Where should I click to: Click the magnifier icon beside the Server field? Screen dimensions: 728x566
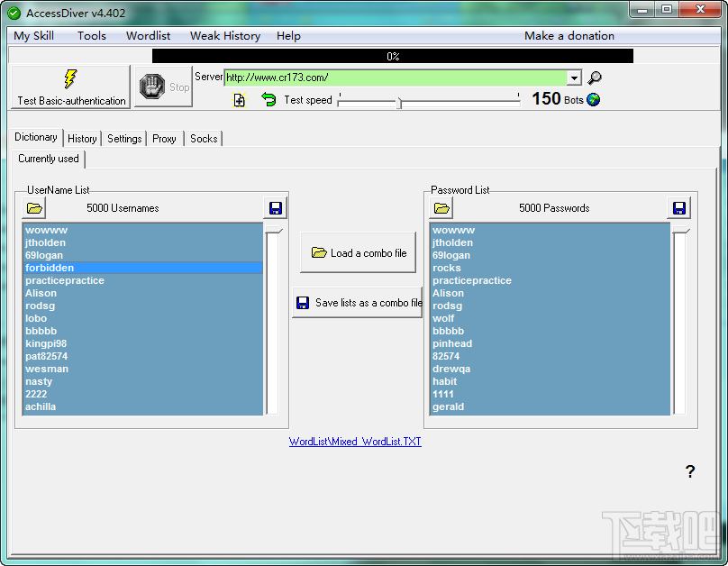[595, 78]
